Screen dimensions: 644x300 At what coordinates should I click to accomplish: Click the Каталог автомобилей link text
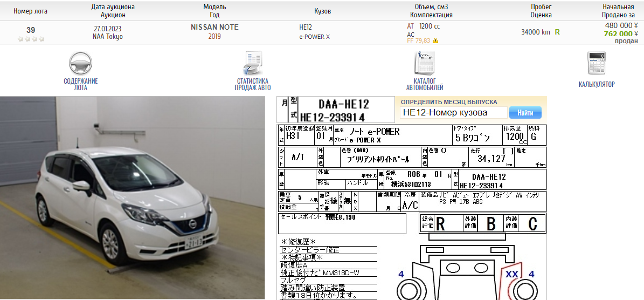tap(425, 84)
